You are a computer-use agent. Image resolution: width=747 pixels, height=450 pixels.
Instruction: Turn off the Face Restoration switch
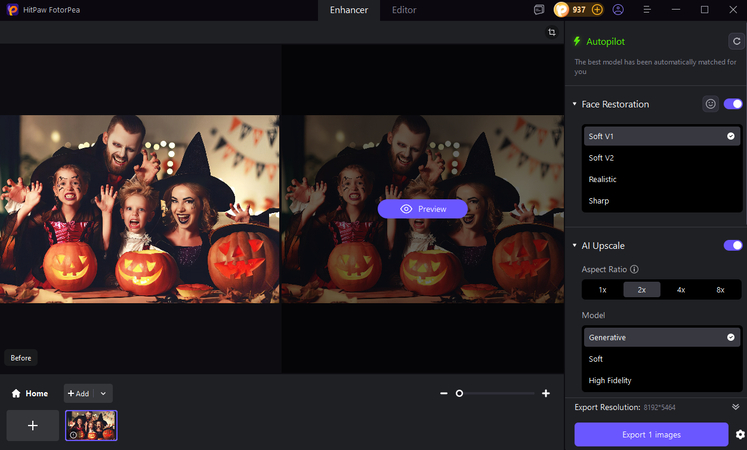tap(733, 104)
